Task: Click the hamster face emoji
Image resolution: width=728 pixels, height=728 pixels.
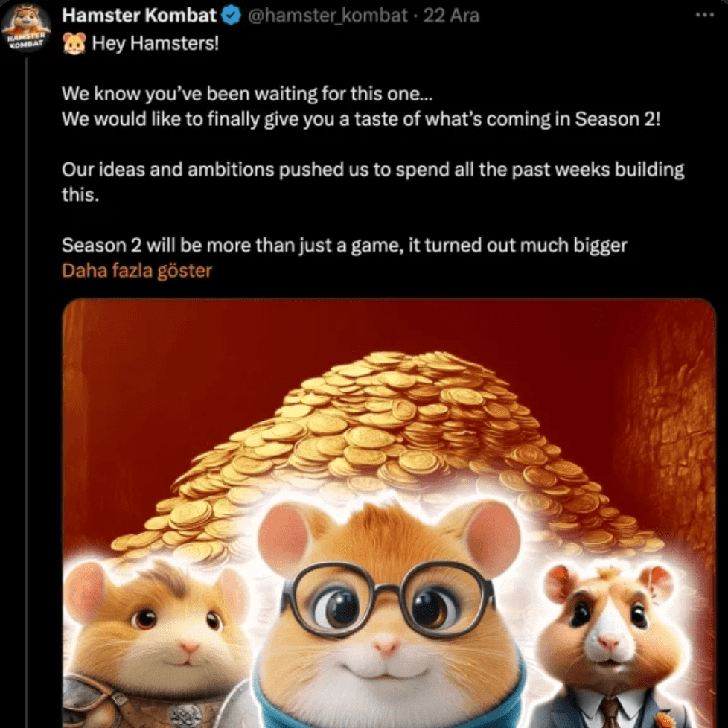Action: [x=74, y=44]
